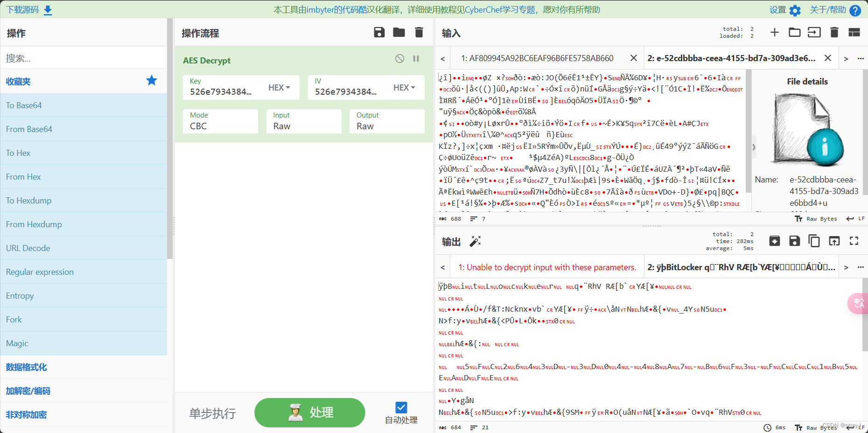
Task: Click the operations list scrollbar
Action: point(170,139)
